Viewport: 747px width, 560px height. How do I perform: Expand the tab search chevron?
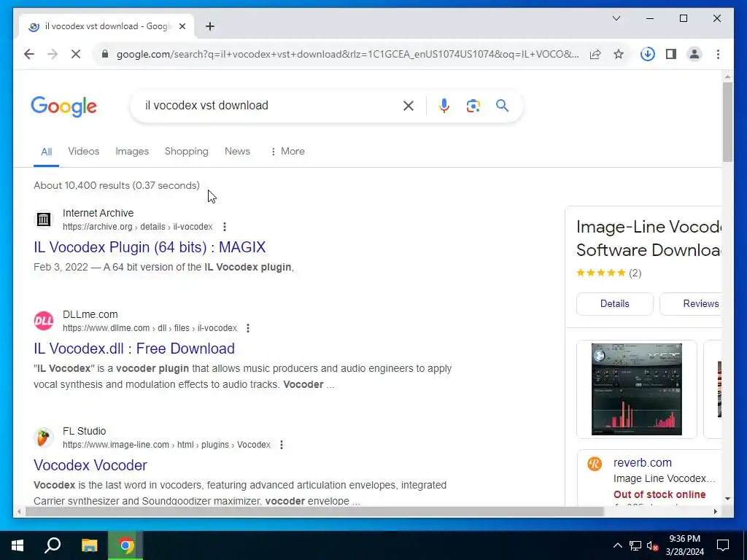(616, 18)
